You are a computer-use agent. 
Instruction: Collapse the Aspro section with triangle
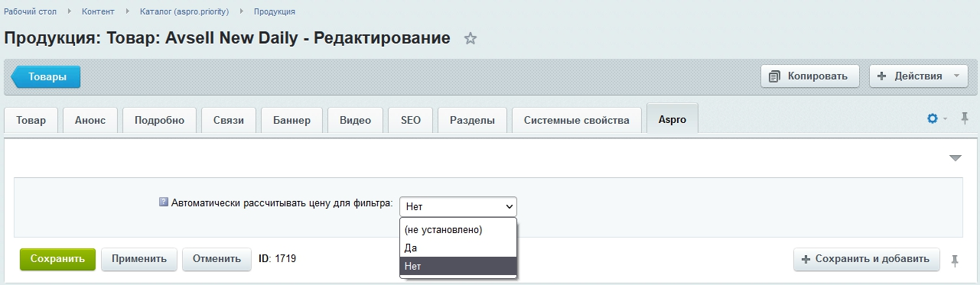955,158
